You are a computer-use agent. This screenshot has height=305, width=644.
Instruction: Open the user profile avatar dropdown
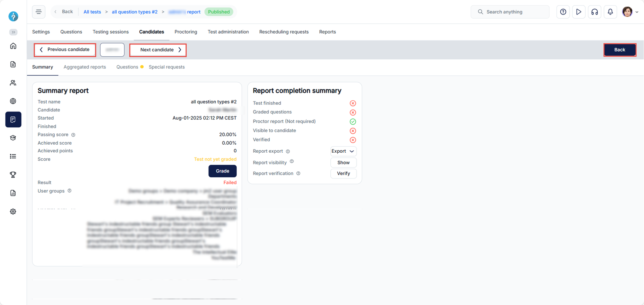[630, 12]
